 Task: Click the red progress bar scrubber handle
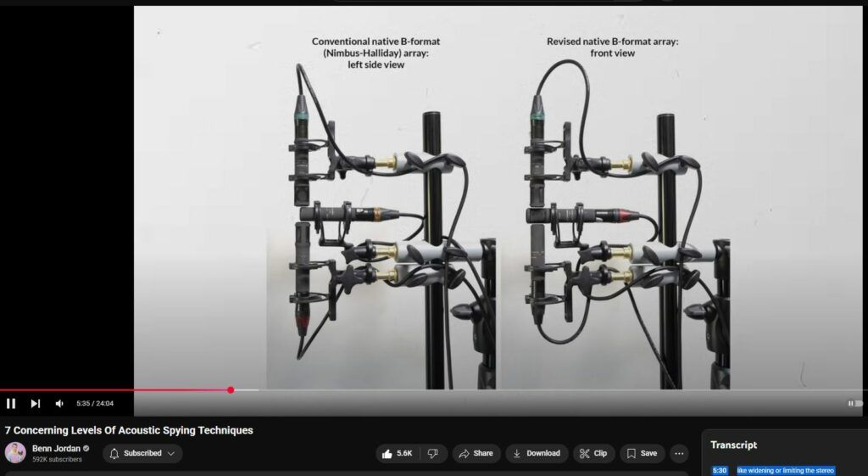(231, 390)
